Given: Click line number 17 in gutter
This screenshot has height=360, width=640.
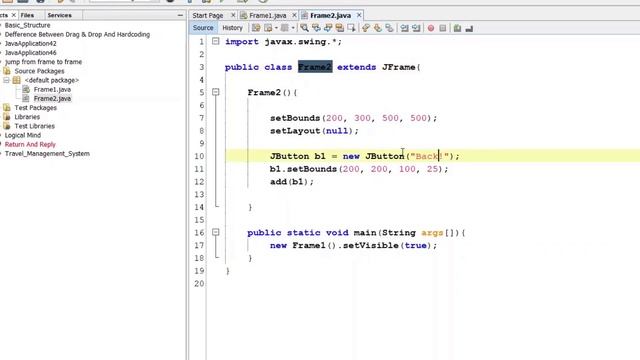Looking at the screenshot, I should coord(199,245).
